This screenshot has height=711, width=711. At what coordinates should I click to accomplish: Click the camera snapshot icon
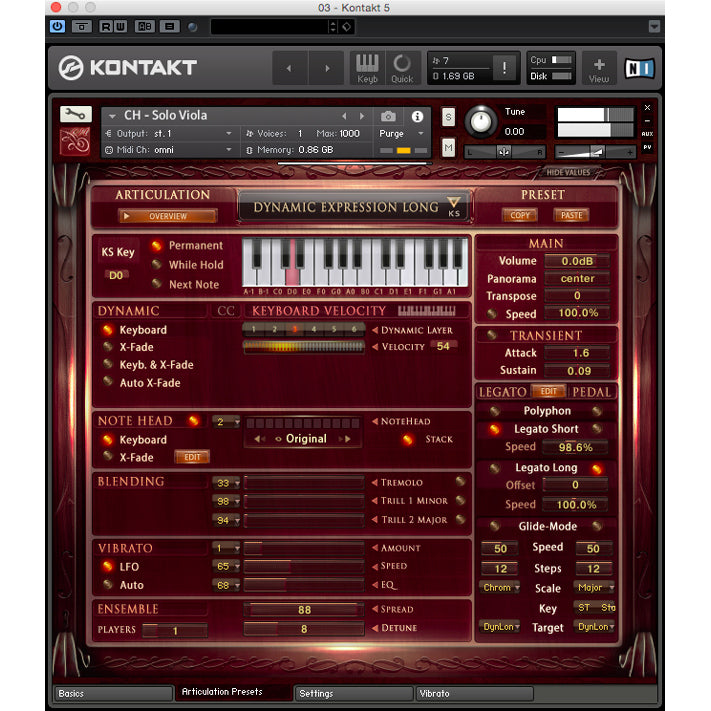pyautogui.click(x=388, y=116)
